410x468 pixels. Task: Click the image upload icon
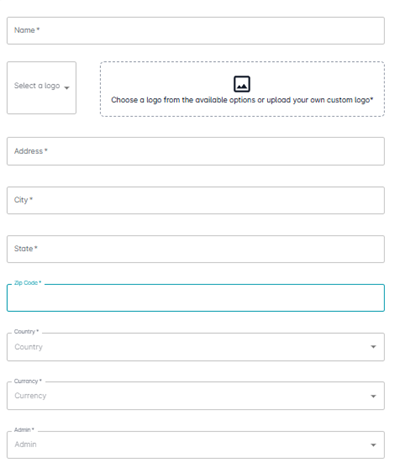(x=242, y=84)
